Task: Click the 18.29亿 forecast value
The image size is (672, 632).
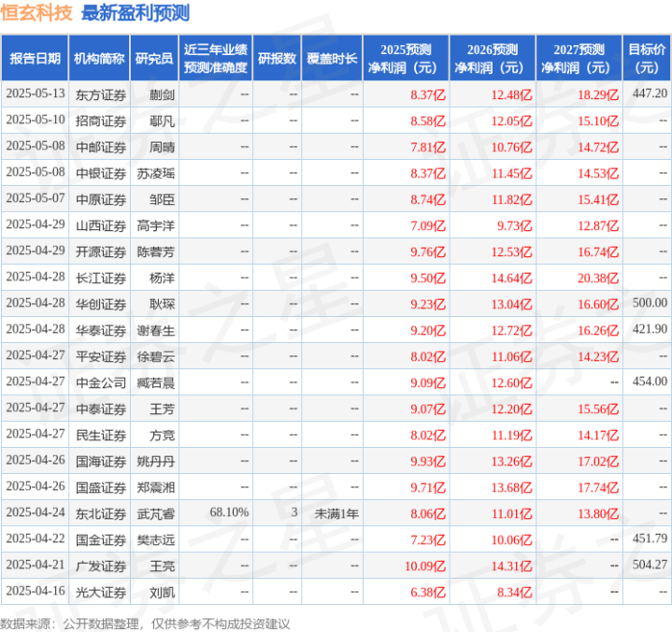Action: [x=598, y=94]
